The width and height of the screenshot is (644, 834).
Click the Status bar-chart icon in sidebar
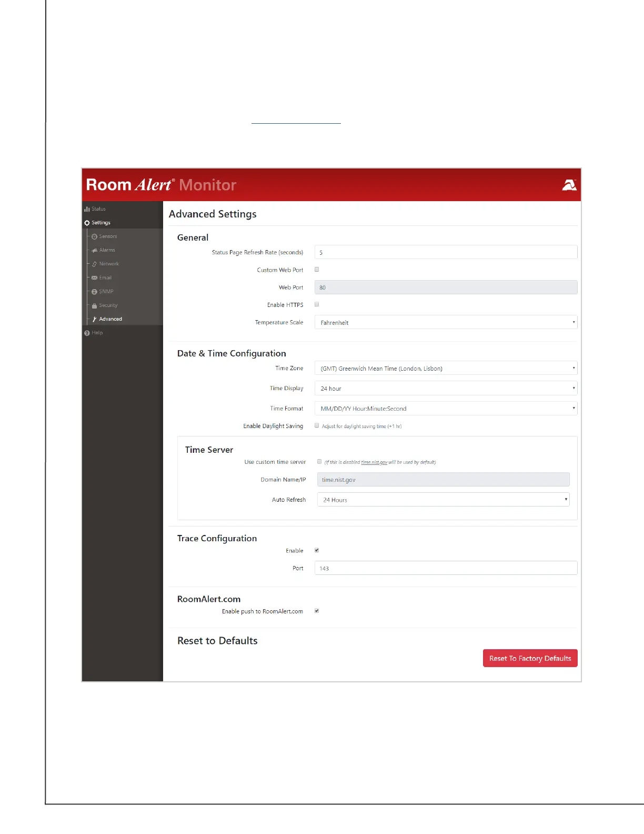click(x=87, y=209)
